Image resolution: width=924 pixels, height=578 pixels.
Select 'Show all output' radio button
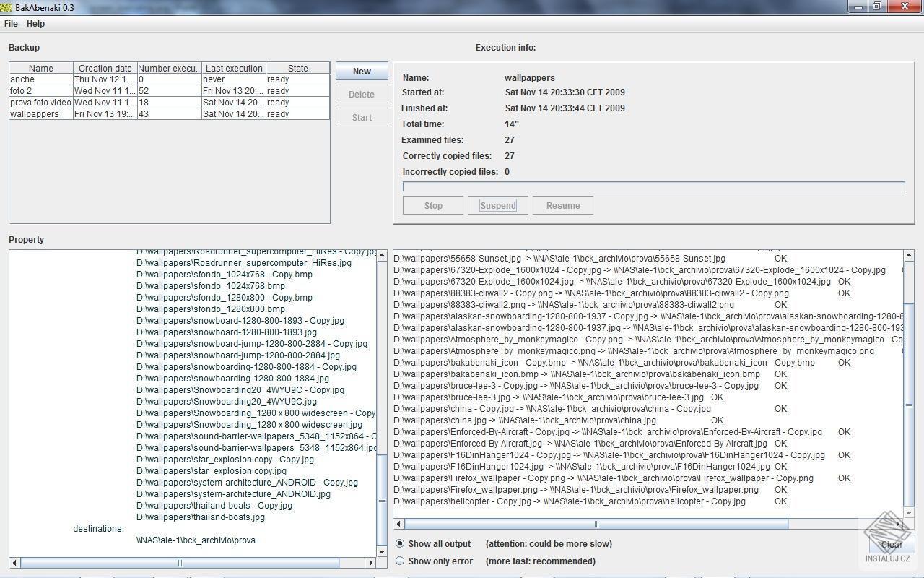coord(401,543)
